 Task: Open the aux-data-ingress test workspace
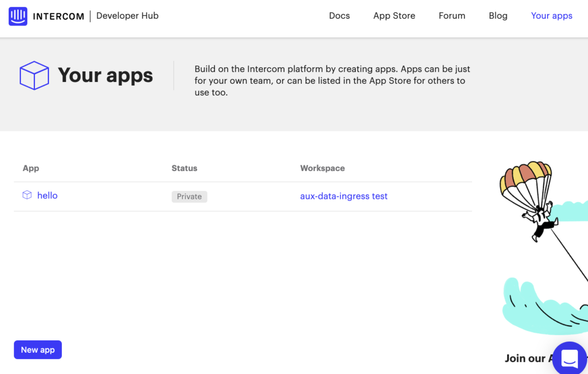344,196
